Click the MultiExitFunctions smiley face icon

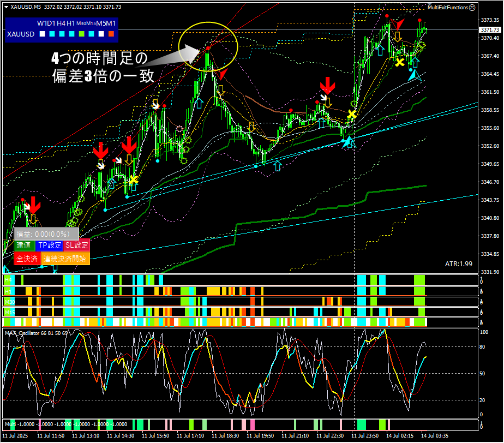[472, 8]
